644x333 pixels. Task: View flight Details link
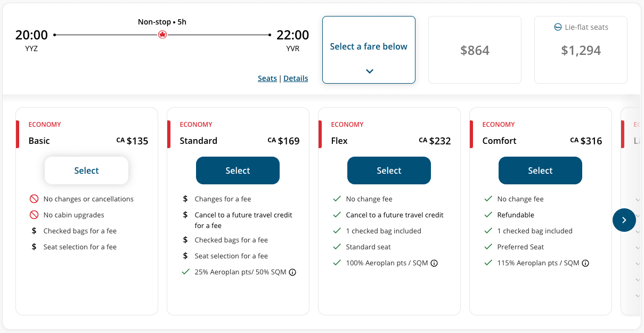[296, 78]
